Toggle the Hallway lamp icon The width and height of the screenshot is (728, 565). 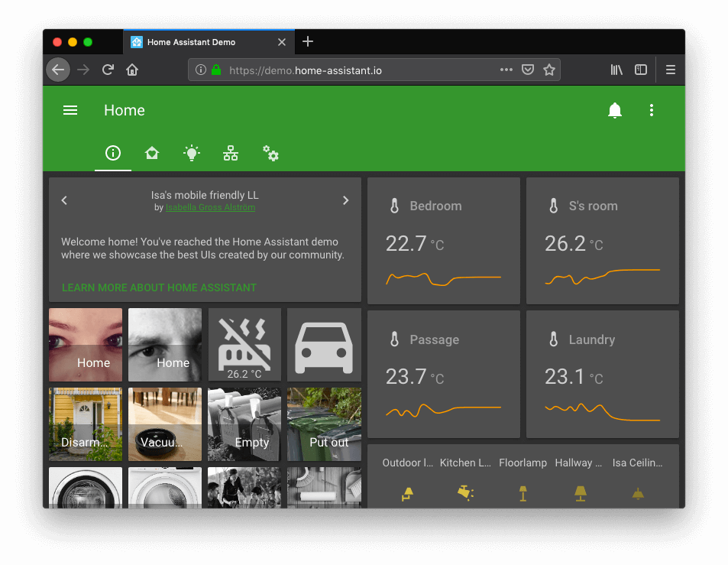581,494
